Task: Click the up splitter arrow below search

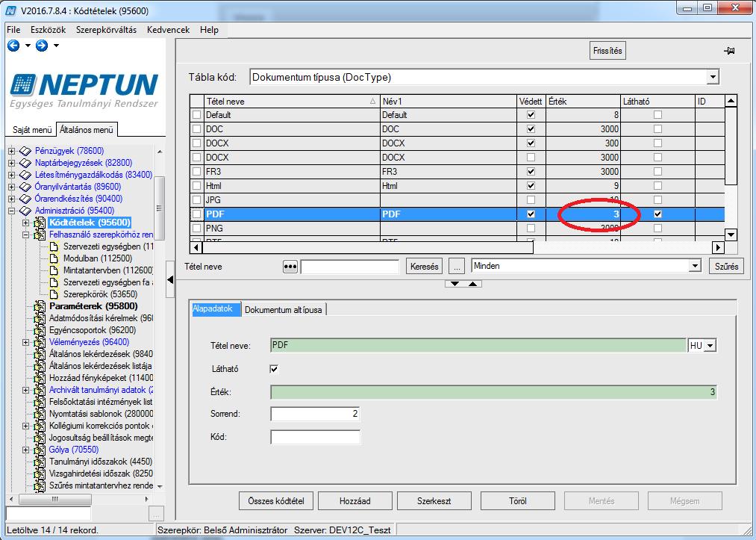Action: tap(472, 284)
